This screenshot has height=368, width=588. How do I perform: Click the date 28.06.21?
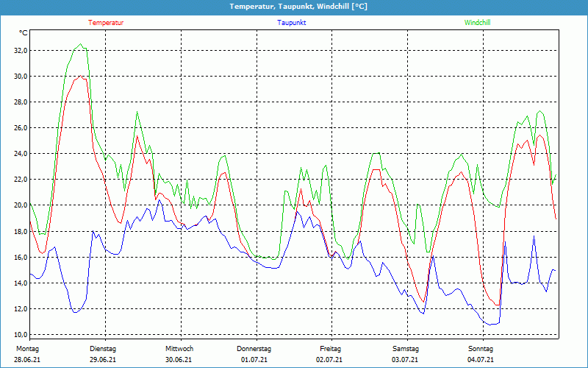point(27,360)
